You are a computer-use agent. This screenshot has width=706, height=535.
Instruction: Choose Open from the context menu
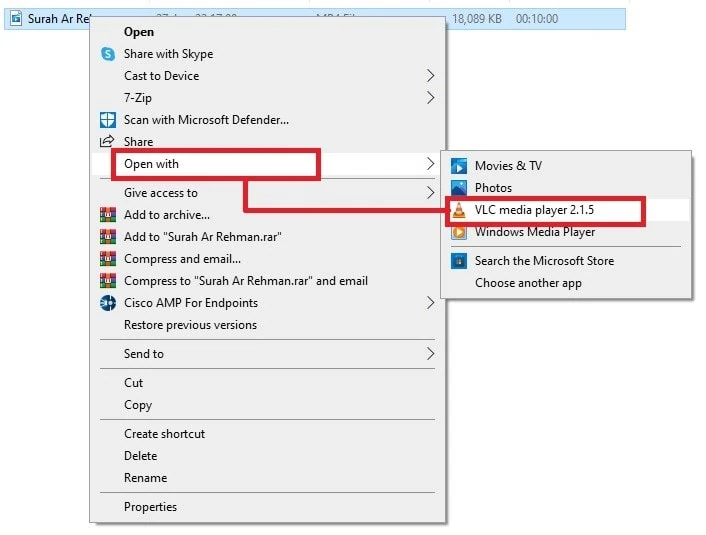click(267, 32)
